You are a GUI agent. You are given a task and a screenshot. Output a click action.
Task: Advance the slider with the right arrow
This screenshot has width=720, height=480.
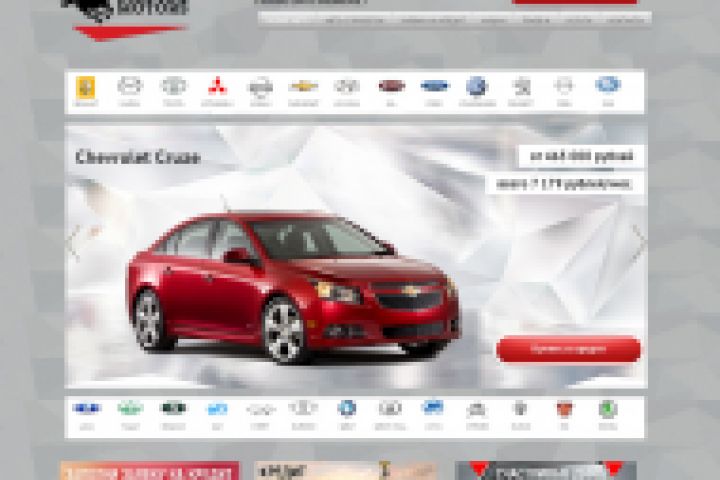tap(639, 243)
